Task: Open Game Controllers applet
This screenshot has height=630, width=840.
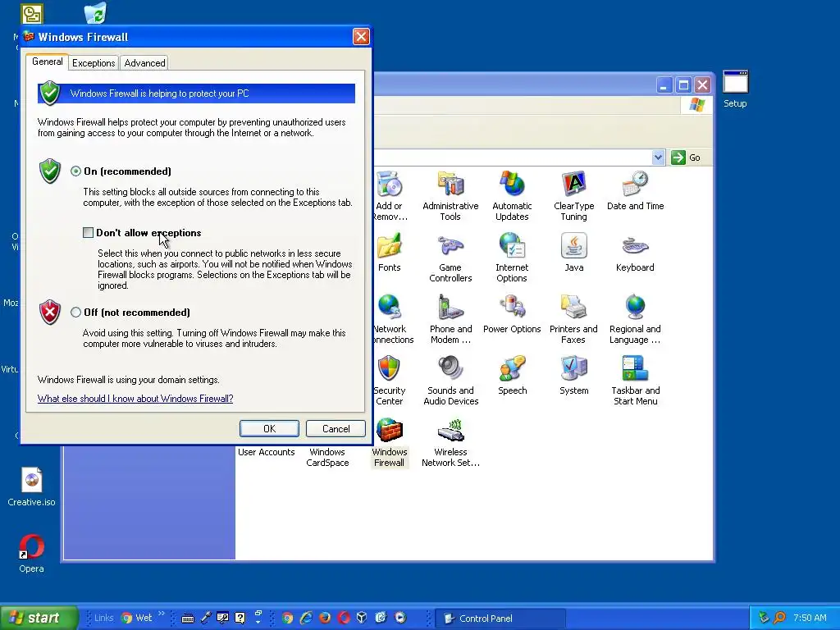Action: 450,258
